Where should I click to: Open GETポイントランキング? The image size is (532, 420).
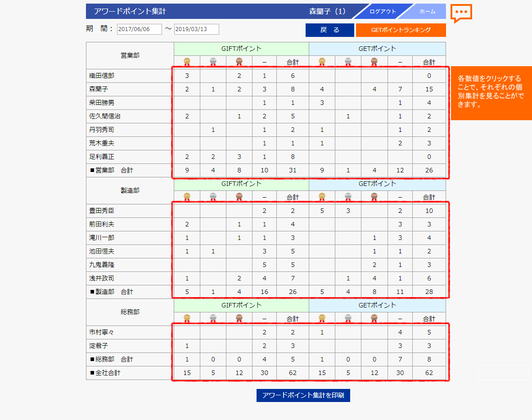(401, 30)
